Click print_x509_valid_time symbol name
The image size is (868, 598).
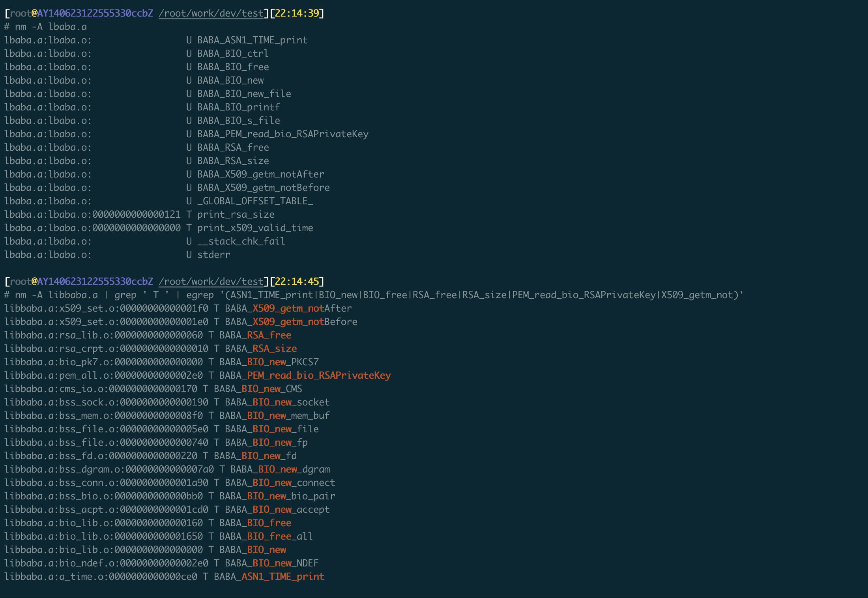(x=255, y=228)
